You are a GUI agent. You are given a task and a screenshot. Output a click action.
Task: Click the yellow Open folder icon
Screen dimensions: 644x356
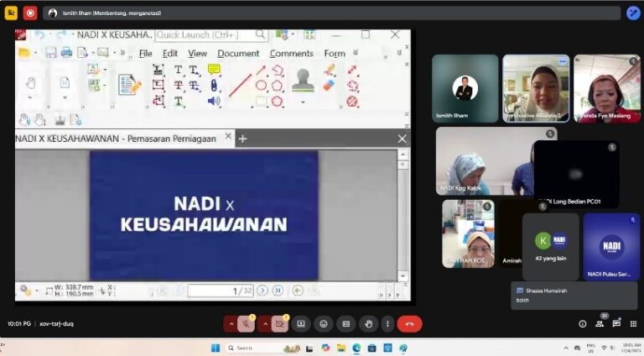coord(24,53)
